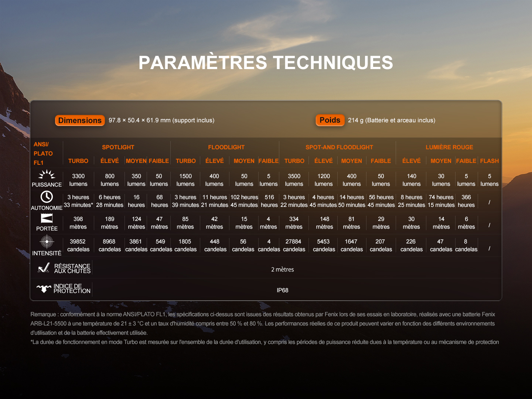Click the PORTÉE beam distance icon

point(47,218)
